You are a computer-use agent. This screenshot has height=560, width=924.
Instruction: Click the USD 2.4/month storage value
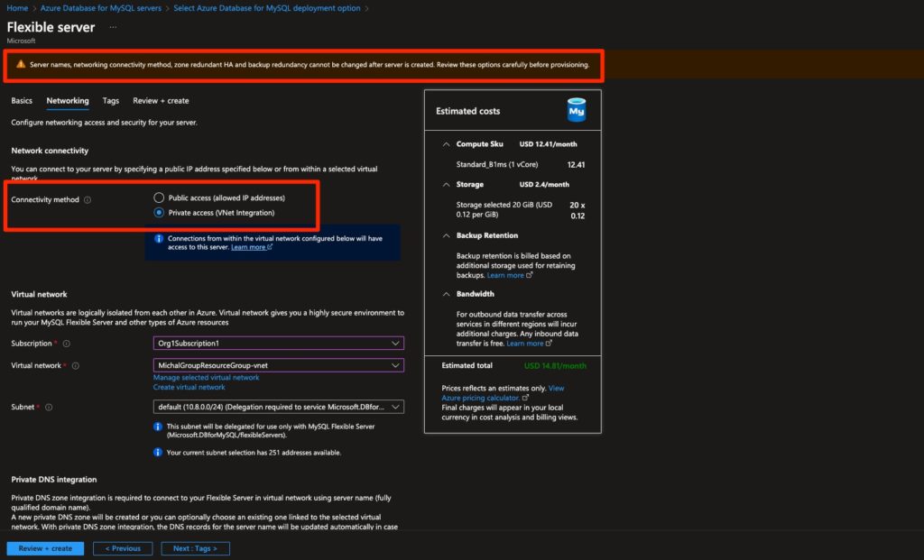tap(544, 184)
